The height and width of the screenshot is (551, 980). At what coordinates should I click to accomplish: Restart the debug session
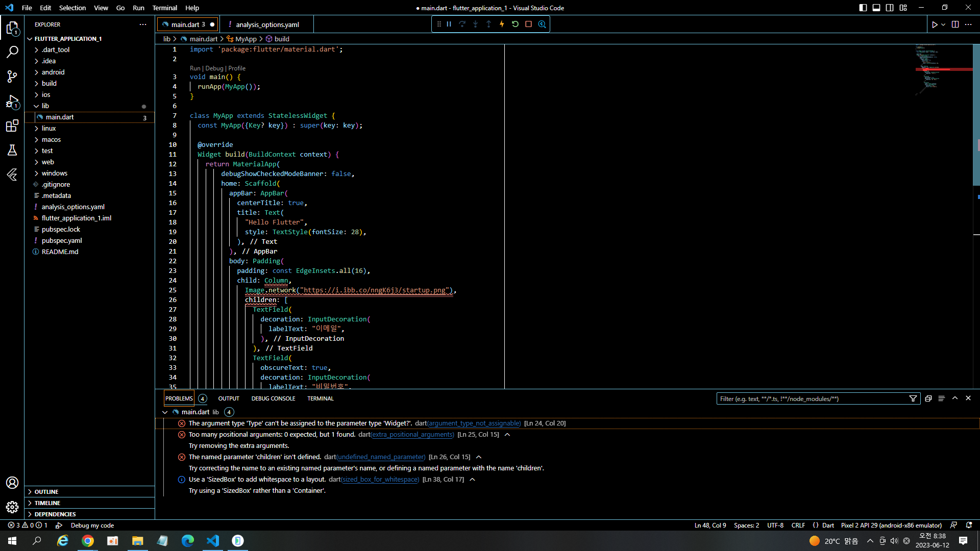[516, 24]
